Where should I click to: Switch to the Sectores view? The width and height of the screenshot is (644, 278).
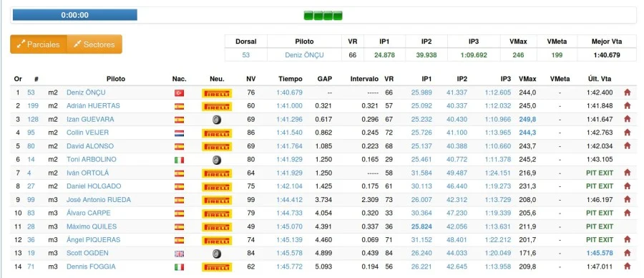[94, 44]
